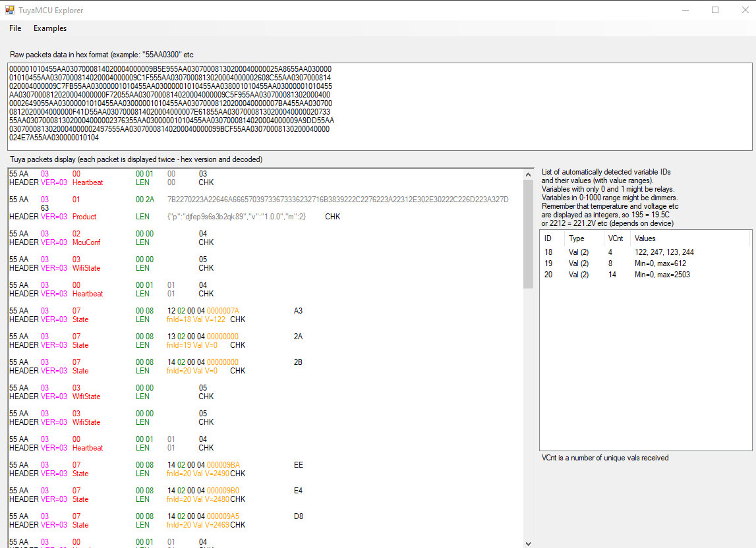The height and width of the screenshot is (548, 756).
Task: Click the packets display scrollbar thumb
Action: [529, 234]
